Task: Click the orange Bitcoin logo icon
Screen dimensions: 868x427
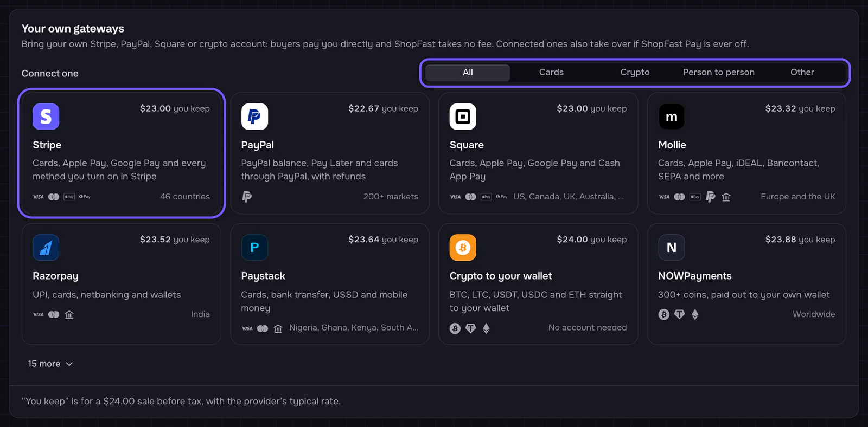Action: point(463,248)
